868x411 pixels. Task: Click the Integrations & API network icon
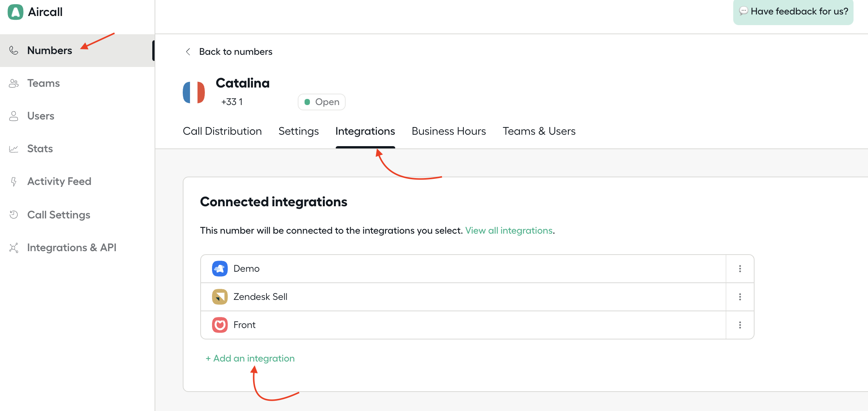(14, 248)
